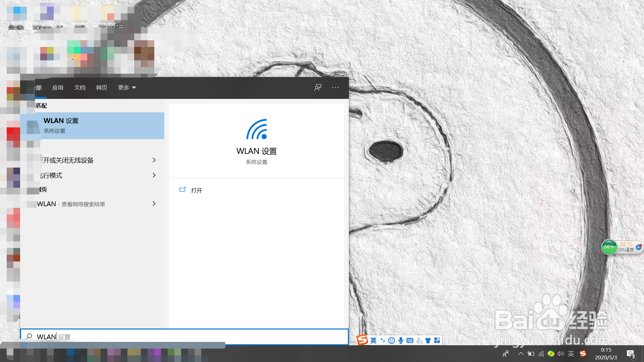Click 打开 to open WLAN settings
Viewport: 644px width, 362px height.
196,190
